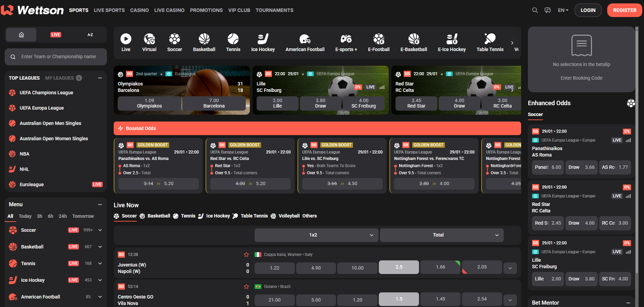Click the search magnifier icon in top bar
644x307 pixels.
pos(534,10)
